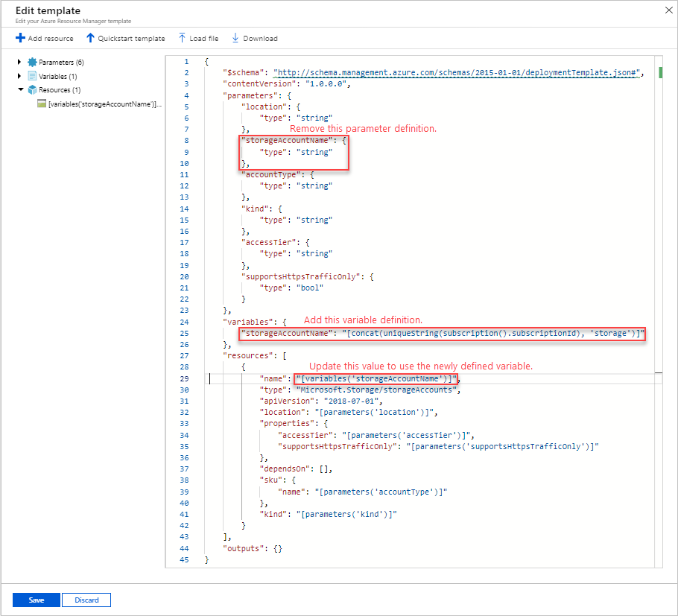Click the Quickstart template up-arrow icon
Screen dimensions: 678x616
click(90, 38)
